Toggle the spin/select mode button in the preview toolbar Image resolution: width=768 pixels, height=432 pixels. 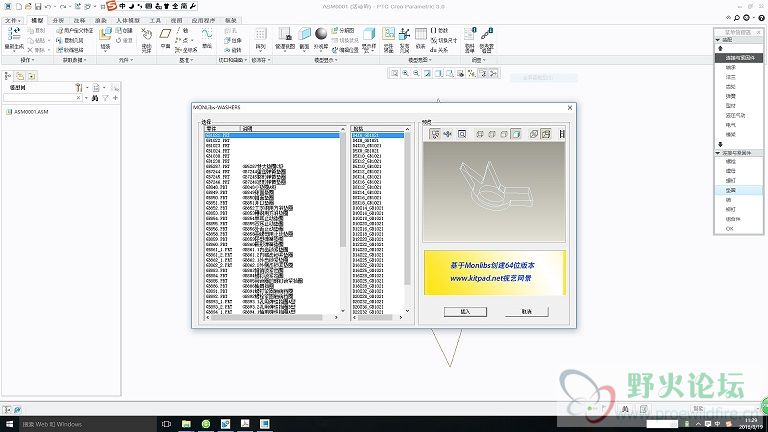pyautogui.click(x=435, y=134)
